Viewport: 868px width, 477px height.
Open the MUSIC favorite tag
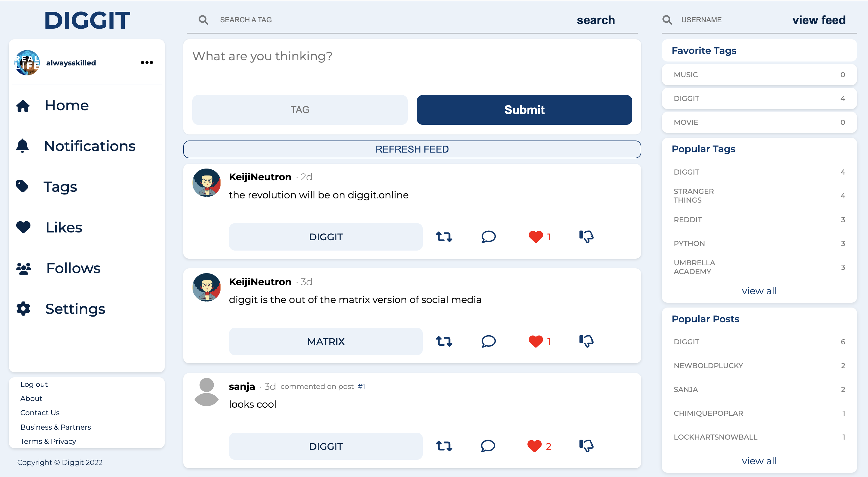(x=759, y=74)
